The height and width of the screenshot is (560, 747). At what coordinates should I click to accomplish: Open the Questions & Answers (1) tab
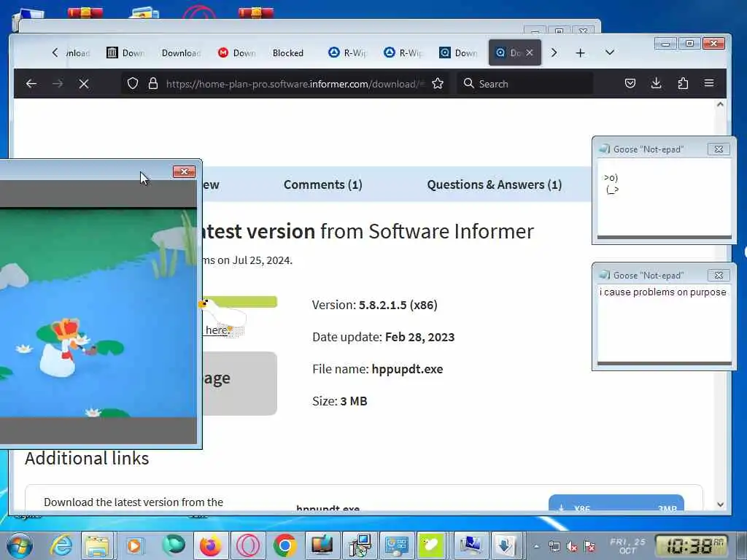pos(494,184)
